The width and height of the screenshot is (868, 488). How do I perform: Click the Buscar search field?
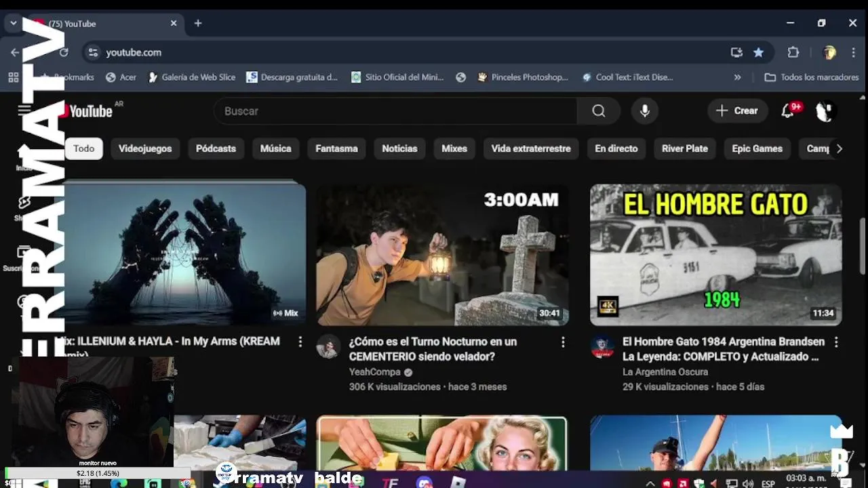tap(397, 111)
